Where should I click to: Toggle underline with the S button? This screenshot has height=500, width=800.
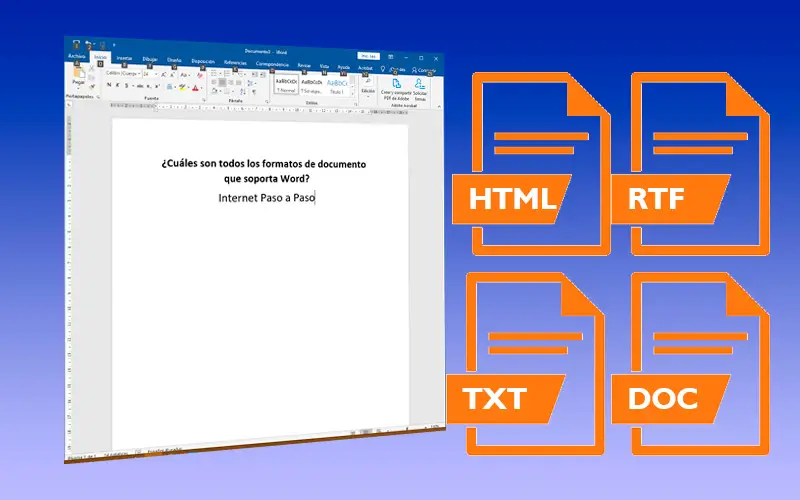126,86
